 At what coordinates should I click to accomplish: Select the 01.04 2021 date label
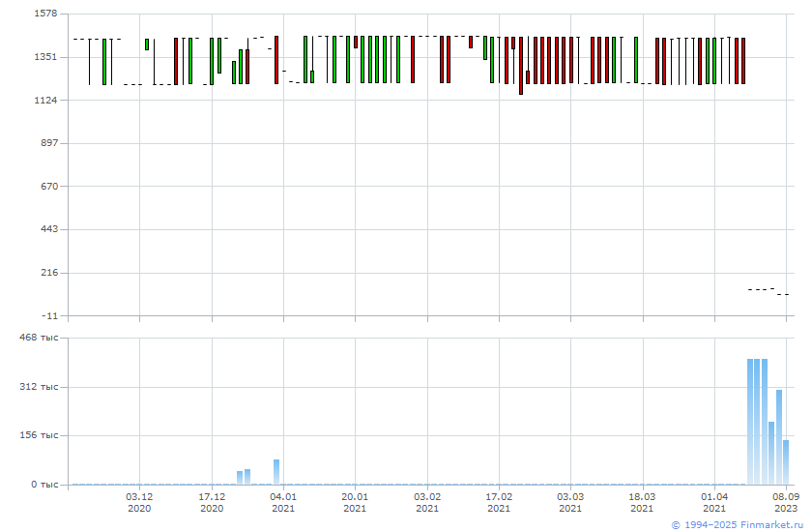click(714, 502)
